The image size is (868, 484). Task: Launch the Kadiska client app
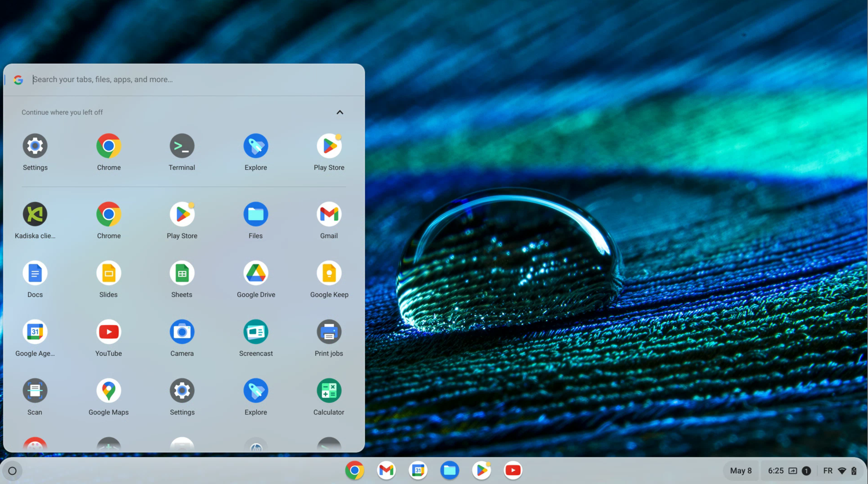(x=35, y=214)
